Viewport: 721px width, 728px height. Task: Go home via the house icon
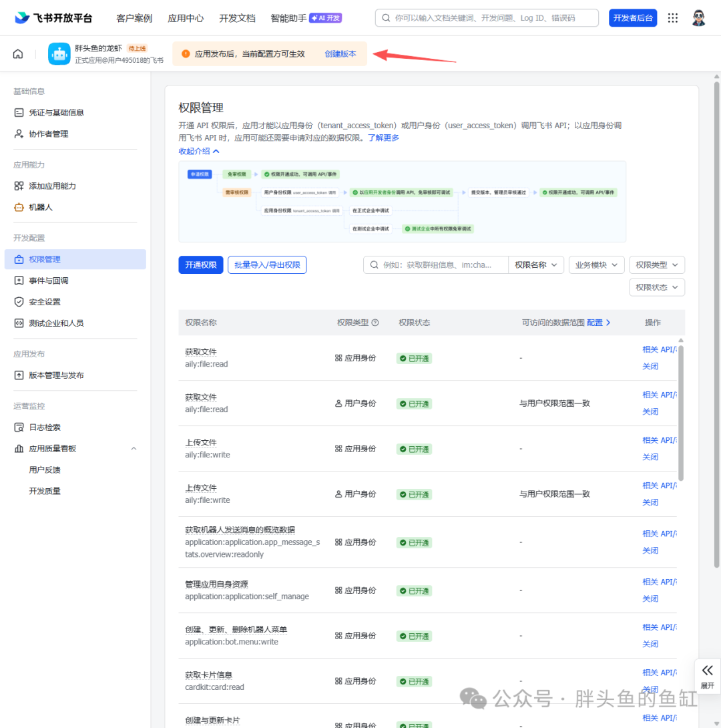(18, 54)
